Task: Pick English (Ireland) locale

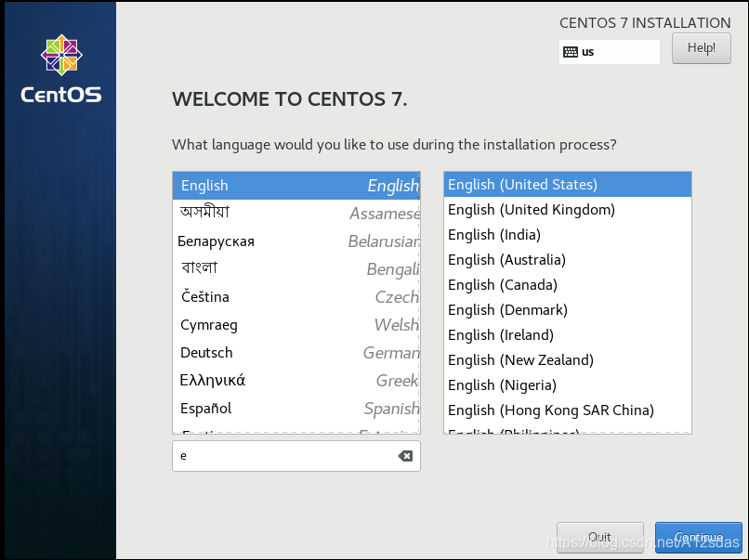Action: tap(568, 334)
